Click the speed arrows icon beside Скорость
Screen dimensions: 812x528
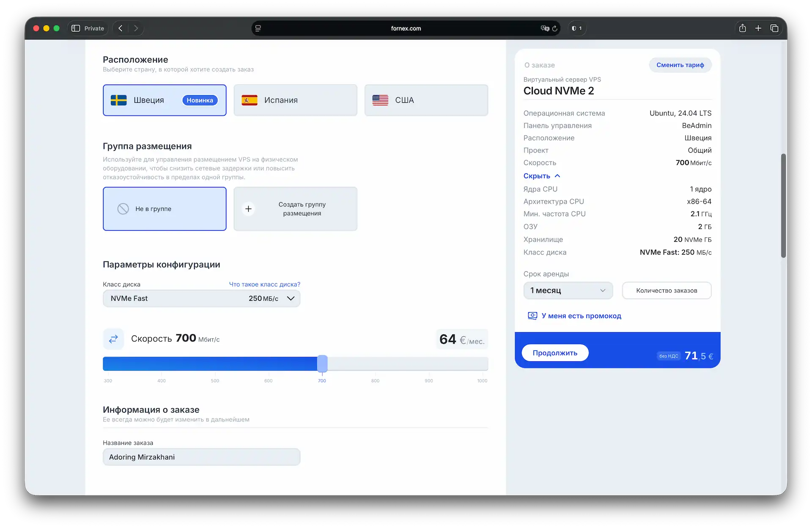[x=113, y=339]
